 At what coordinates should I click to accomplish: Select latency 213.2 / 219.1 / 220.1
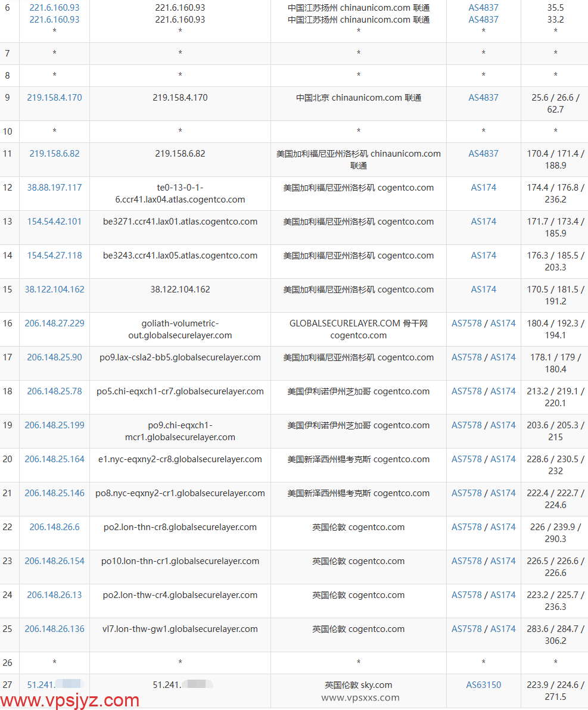[x=555, y=397]
